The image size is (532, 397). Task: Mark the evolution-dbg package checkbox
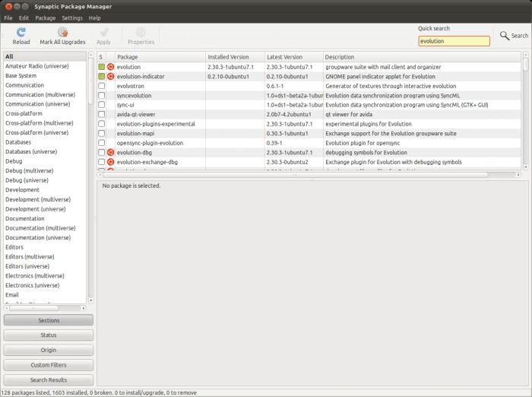tap(101, 152)
